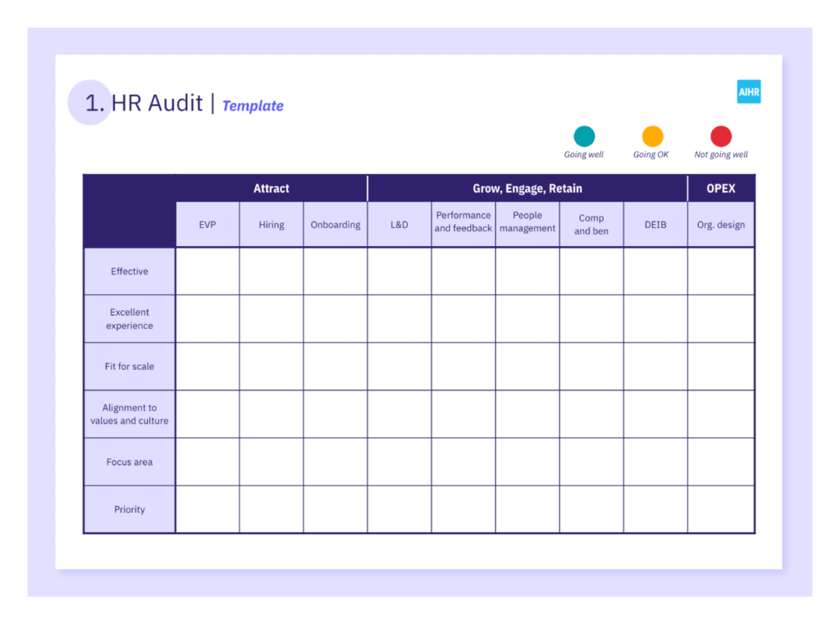Switch to the 'DEIB' column header
The width and height of the screenshot is (840, 630).
point(655,224)
